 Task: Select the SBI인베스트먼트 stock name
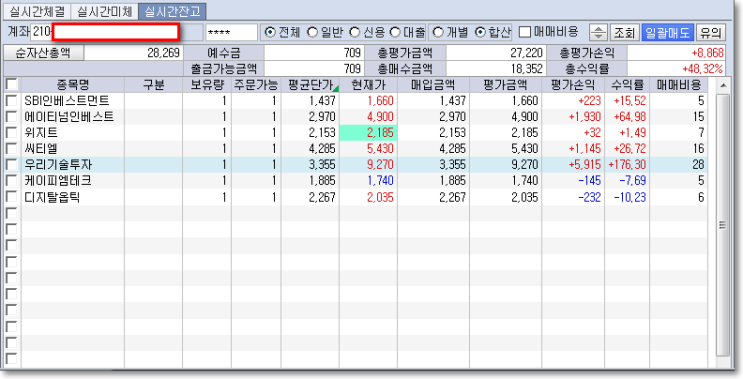coord(67,100)
